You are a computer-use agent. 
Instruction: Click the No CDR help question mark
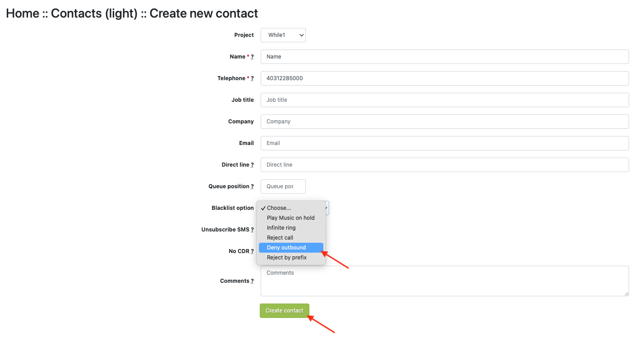tap(252, 252)
